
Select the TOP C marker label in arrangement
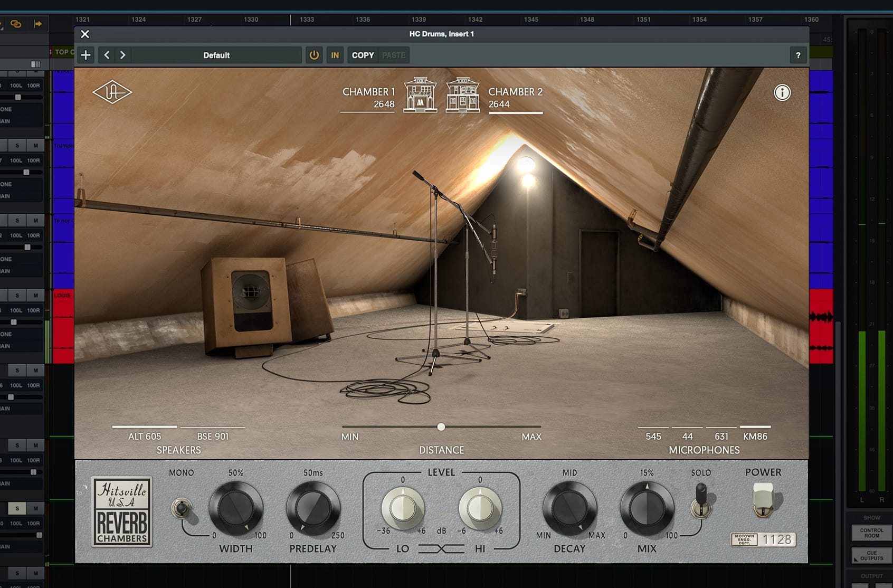tap(64, 52)
